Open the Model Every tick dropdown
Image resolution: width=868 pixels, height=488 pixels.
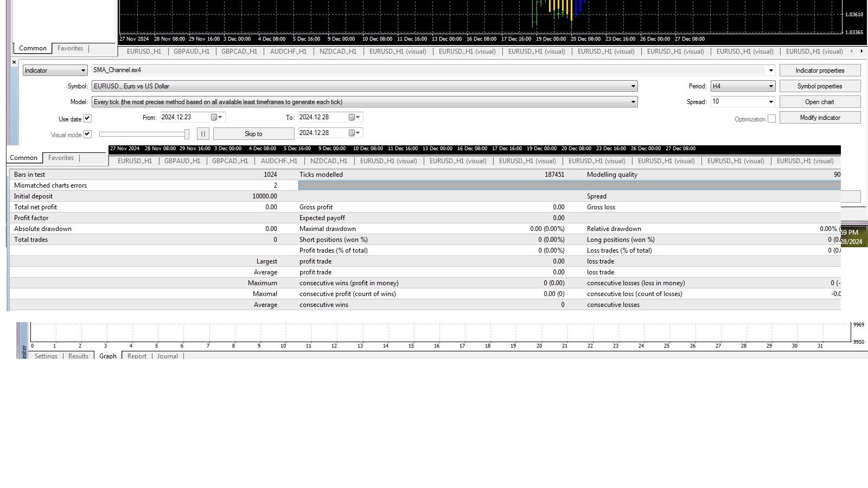point(365,102)
